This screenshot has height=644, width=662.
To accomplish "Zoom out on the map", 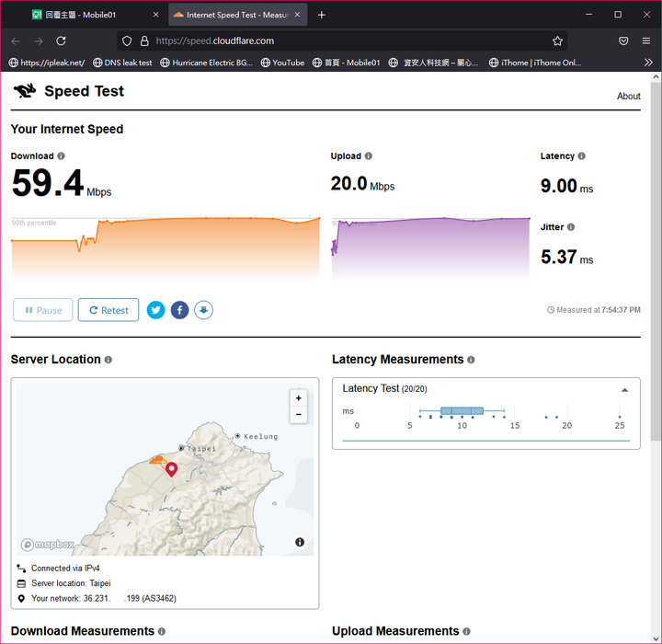I will pyautogui.click(x=299, y=415).
